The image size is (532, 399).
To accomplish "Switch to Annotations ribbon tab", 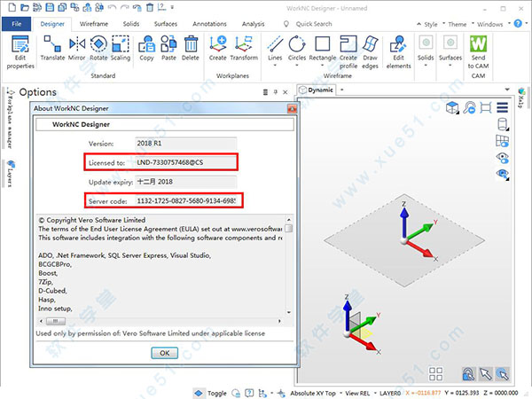I will tap(209, 24).
